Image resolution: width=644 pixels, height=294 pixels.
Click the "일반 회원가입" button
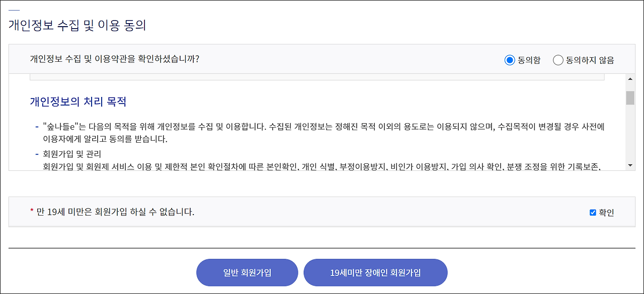click(247, 272)
